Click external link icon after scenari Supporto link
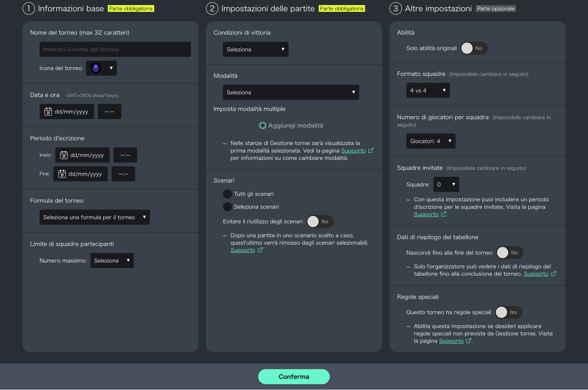 click(260, 250)
